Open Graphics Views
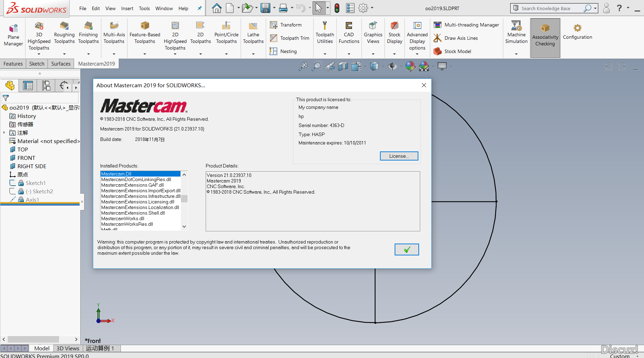This screenshot has width=644, height=358. point(373,33)
